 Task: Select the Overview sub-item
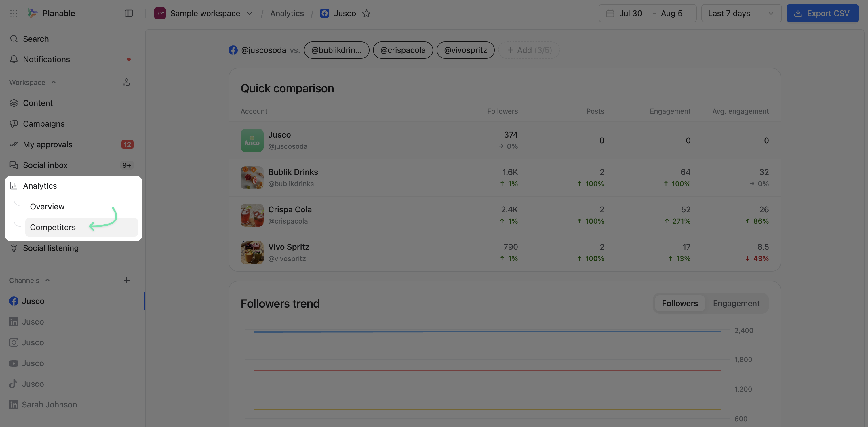pyautogui.click(x=47, y=206)
